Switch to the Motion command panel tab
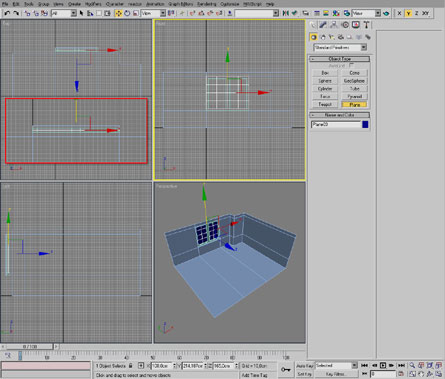The width and height of the screenshot is (445, 379). point(345,25)
